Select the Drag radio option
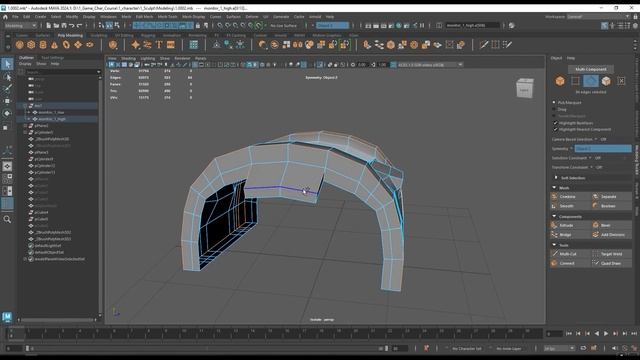This screenshot has height=360, width=640. pos(554,109)
